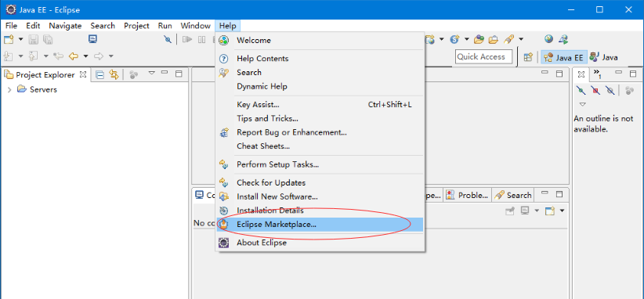Viewport: 644px width, 299px height.
Task: Click in the Quick Access field
Action: [484, 56]
